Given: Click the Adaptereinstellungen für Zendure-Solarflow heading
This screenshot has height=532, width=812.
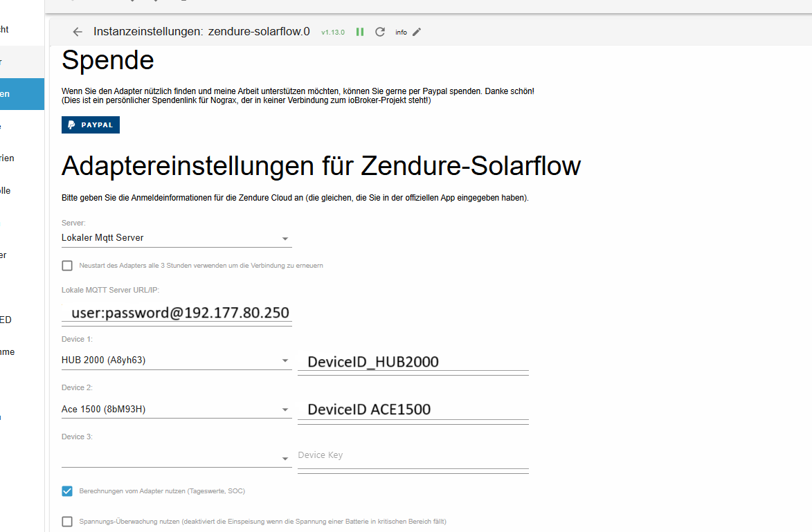Looking at the screenshot, I should tap(321, 166).
